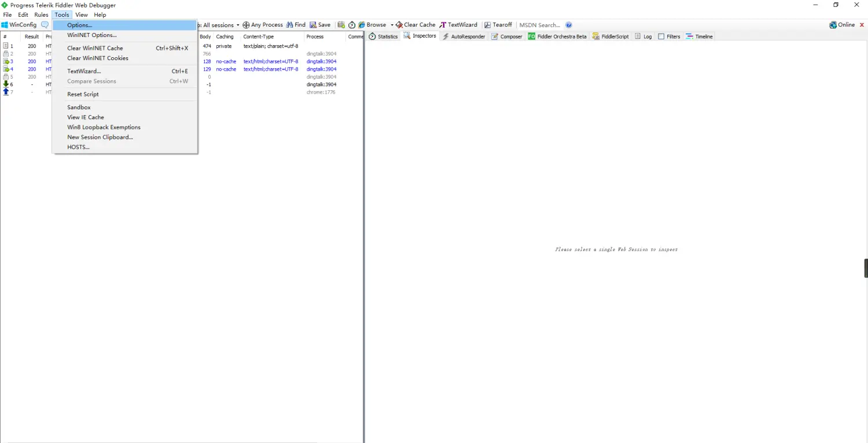Toggle the Filters tab checkbox
The image size is (868, 443).
[x=661, y=36]
